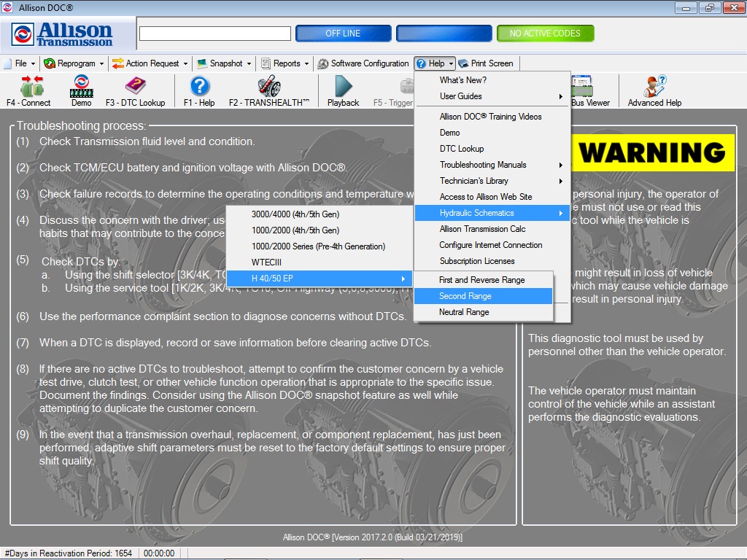Open Subscription Licenses menu entry
The width and height of the screenshot is (747, 560).
pos(492,262)
